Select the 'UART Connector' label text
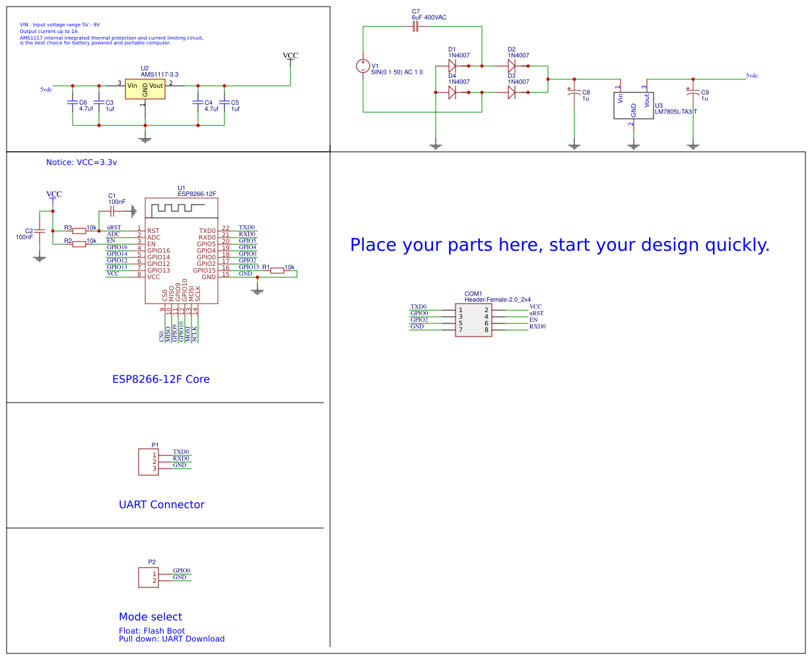Screen dimensions: 812x660 [x=162, y=504]
